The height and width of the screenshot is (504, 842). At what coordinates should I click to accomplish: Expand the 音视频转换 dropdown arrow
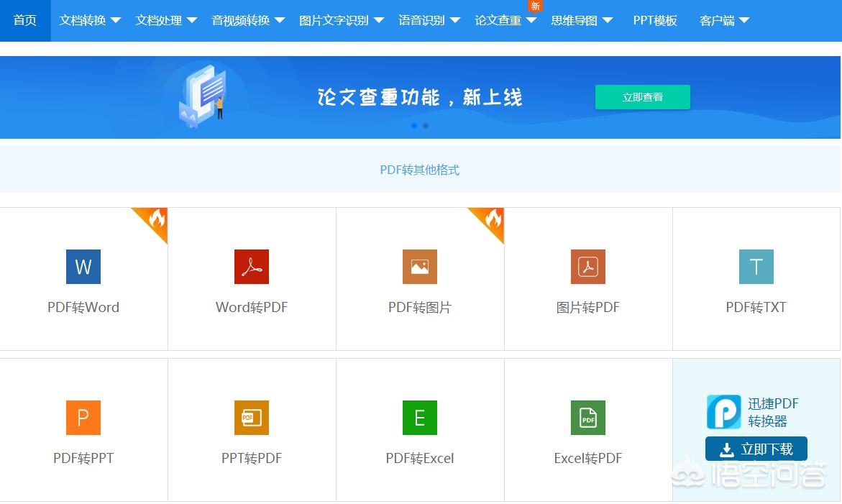pyautogui.click(x=279, y=20)
